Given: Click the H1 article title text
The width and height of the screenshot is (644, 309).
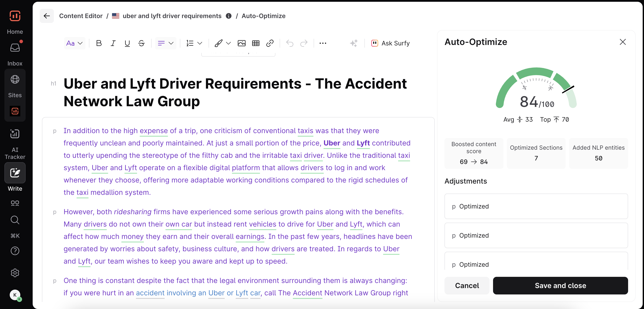Looking at the screenshot, I should 235,92.
